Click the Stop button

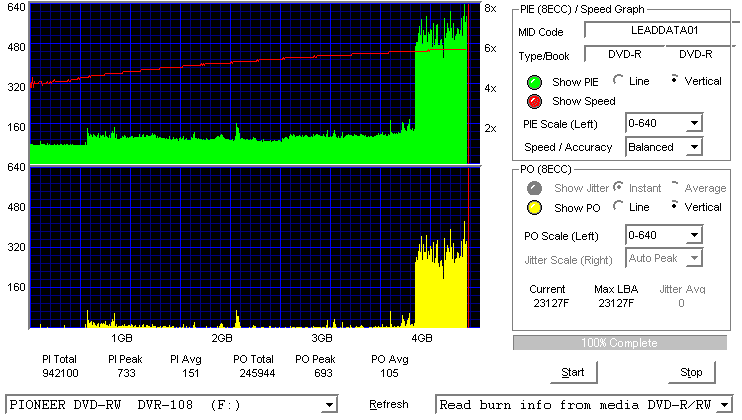(x=691, y=373)
